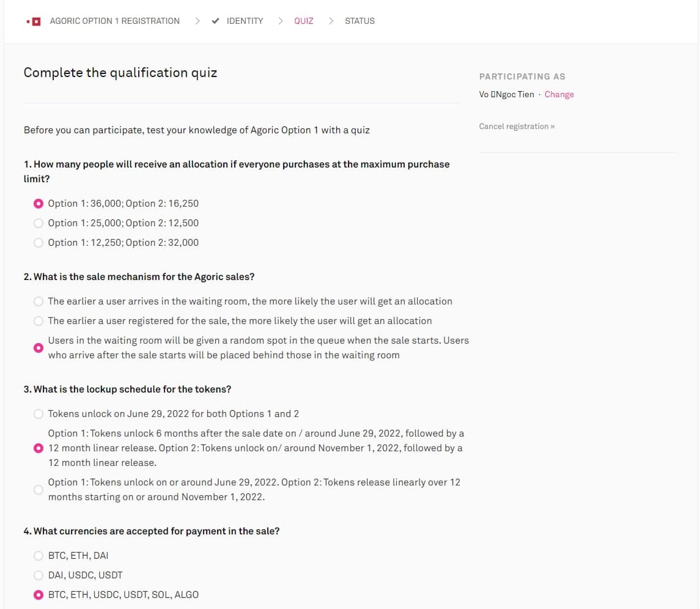Select the earlier waiting room arrival answer
The height and width of the screenshot is (609, 700).
(x=39, y=301)
